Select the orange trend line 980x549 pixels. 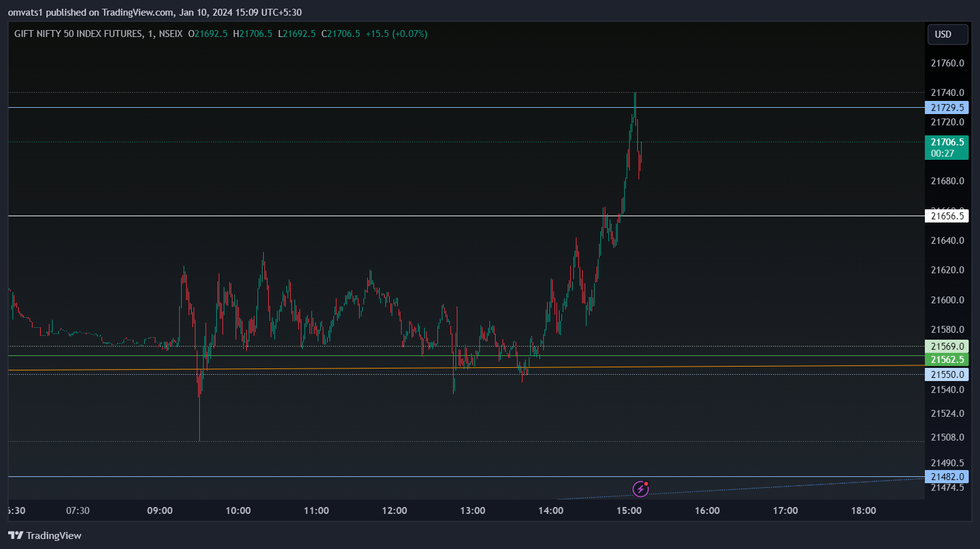[x=466, y=368]
